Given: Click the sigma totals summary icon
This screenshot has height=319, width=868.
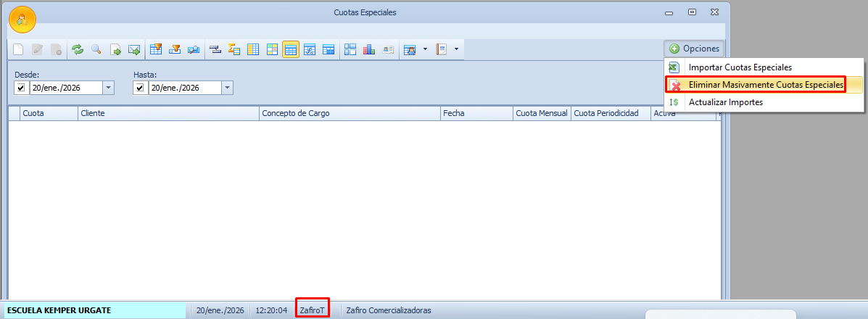Looking at the screenshot, I should pyautogui.click(x=233, y=50).
